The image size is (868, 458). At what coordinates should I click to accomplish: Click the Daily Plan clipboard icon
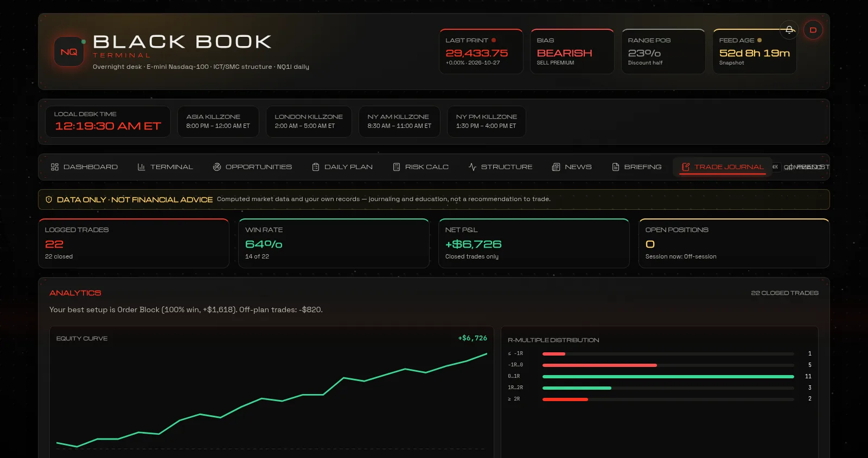pyautogui.click(x=316, y=167)
